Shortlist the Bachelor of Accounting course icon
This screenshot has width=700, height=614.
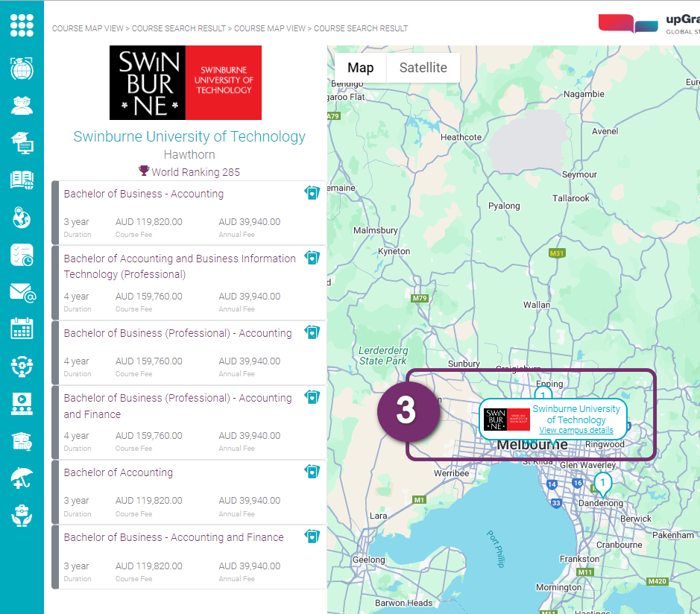[312, 472]
